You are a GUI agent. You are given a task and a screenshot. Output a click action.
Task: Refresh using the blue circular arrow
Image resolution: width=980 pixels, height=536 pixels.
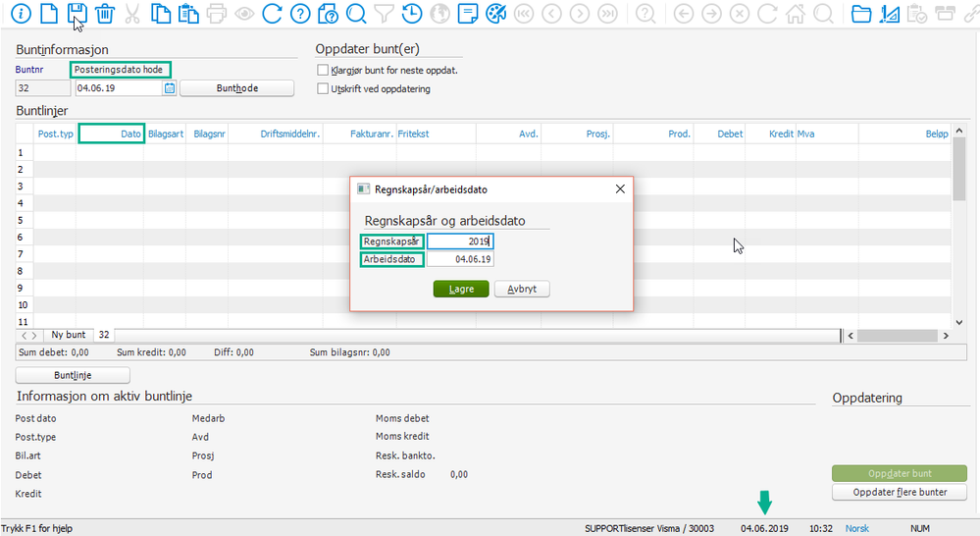click(x=272, y=13)
